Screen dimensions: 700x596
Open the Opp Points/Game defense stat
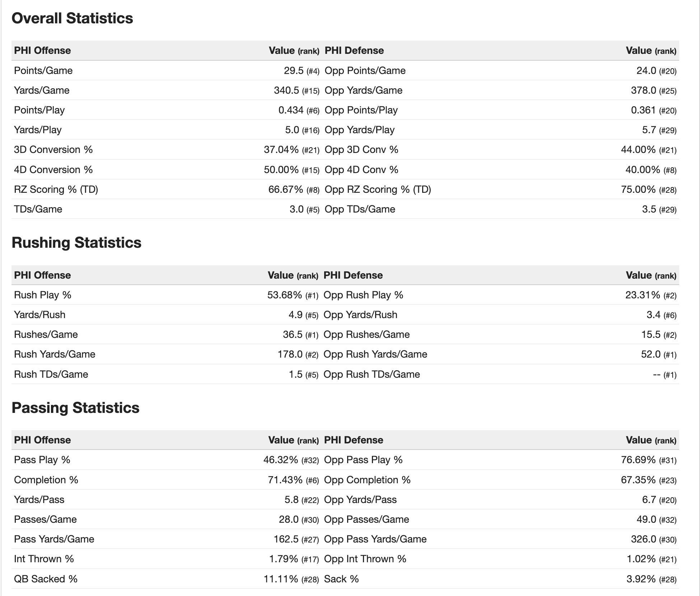point(365,70)
